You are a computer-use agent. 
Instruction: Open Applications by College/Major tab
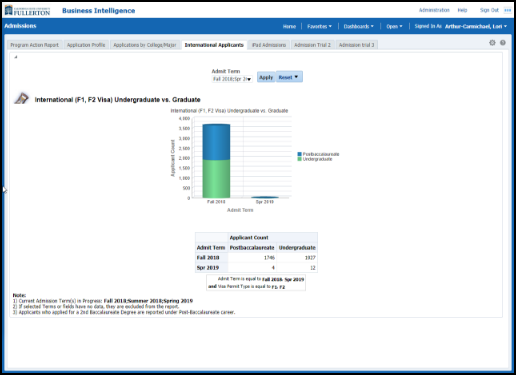pos(145,45)
